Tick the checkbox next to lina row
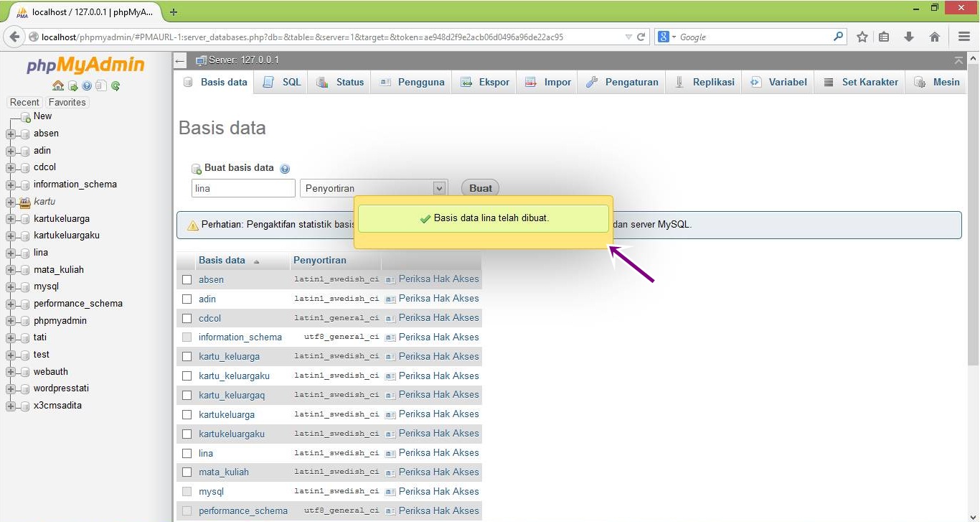The image size is (980, 522). click(187, 454)
